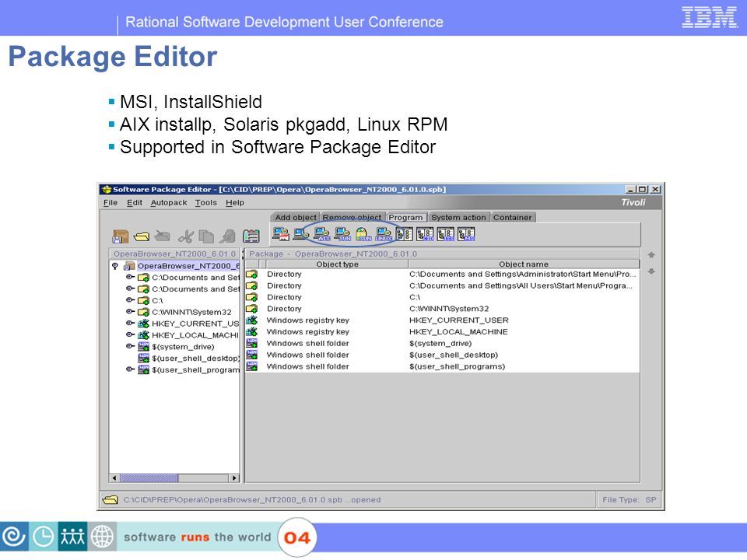Expand the HKEY_LOCAL_MACHINE tree node
The height and width of the screenshot is (560, 747).
point(130,334)
